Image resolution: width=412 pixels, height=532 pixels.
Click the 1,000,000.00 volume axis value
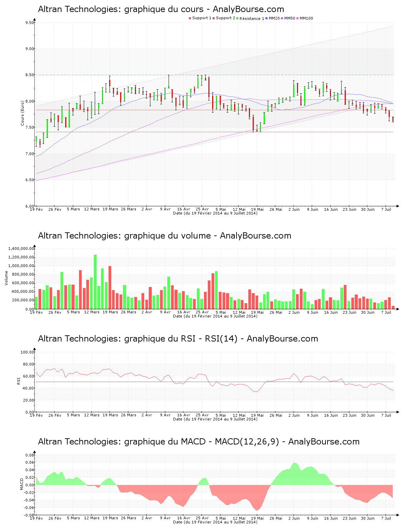click(22, 266)
